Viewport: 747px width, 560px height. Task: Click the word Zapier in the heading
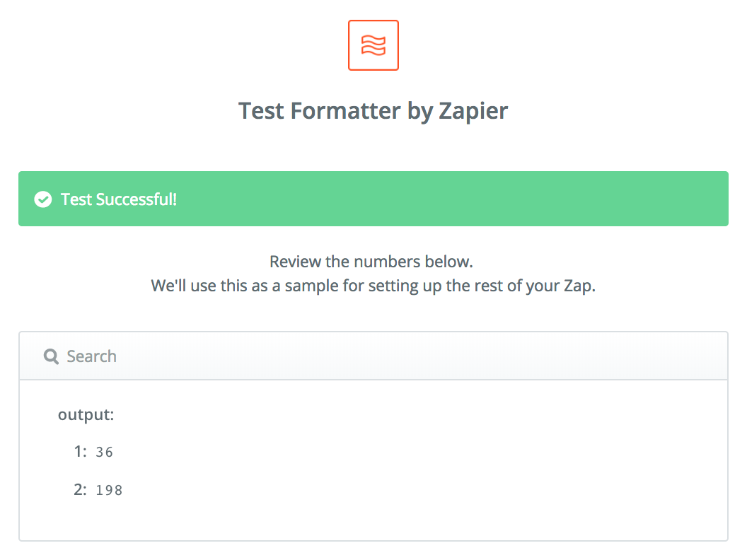[x=473, y=111]
